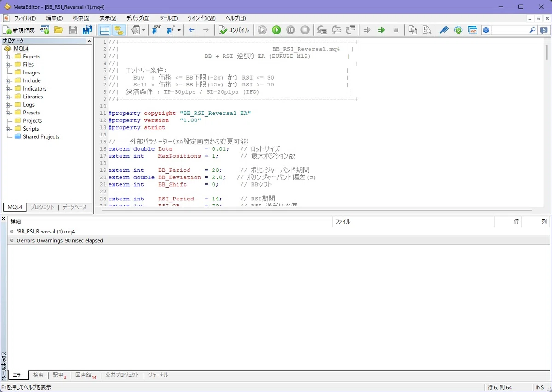
Task: Click the pause debugging icon
Action: (290, 30)
